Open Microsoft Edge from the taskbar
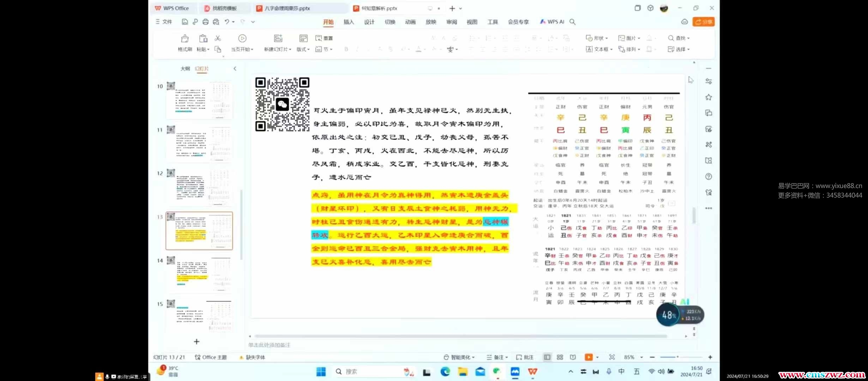Image resolution: width=868 pixels, height=381 pixels. coord(445,371)
